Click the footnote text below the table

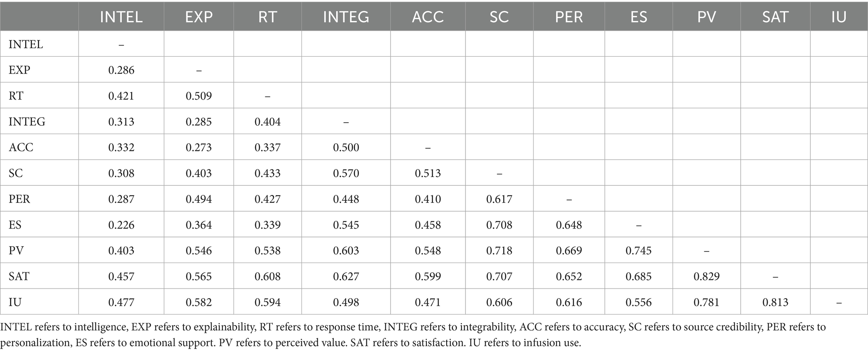(413, 334)
